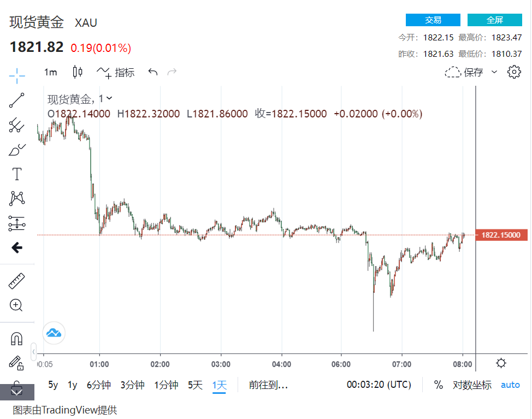Open 前往到 go to date
The image size is (532, 419).
pyautogui.click(x=268, y=385)
